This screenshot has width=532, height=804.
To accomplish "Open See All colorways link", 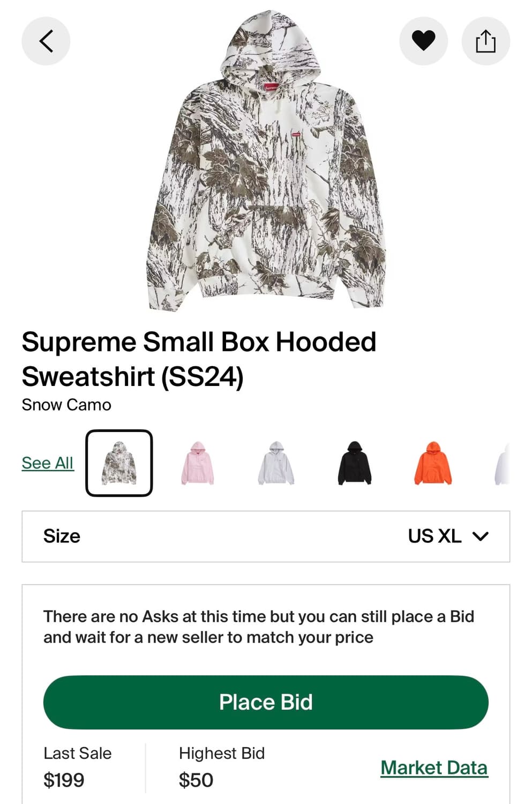I will pyautogui.click(x=48, y=463).
